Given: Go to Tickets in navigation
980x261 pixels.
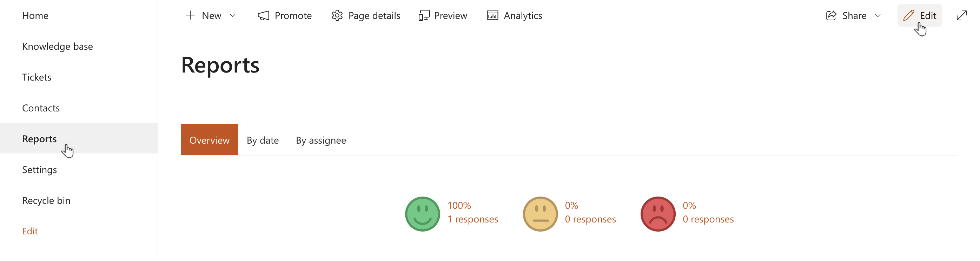Looking at the screenshot, I should (37, 77).
